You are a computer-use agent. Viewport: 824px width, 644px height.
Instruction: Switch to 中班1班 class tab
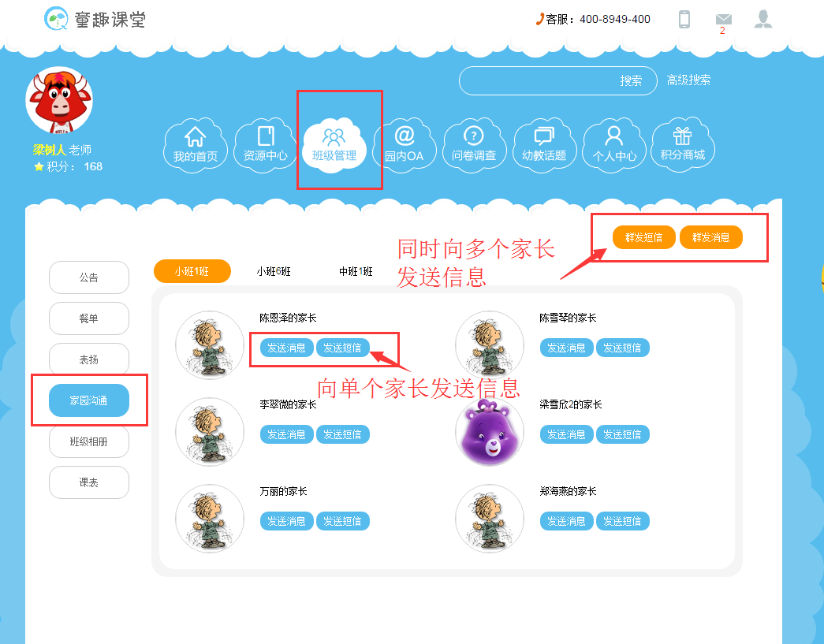click(x=356, y=271)
